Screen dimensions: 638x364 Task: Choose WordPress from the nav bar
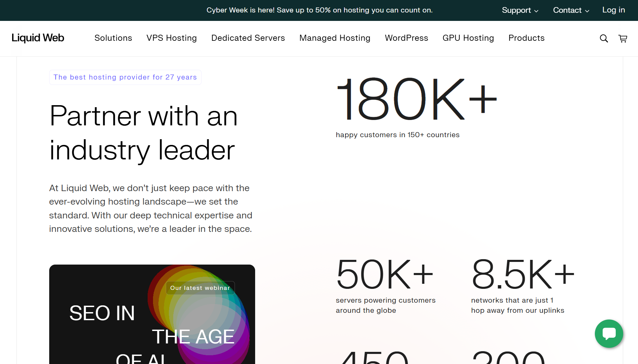tap(406, 38)
